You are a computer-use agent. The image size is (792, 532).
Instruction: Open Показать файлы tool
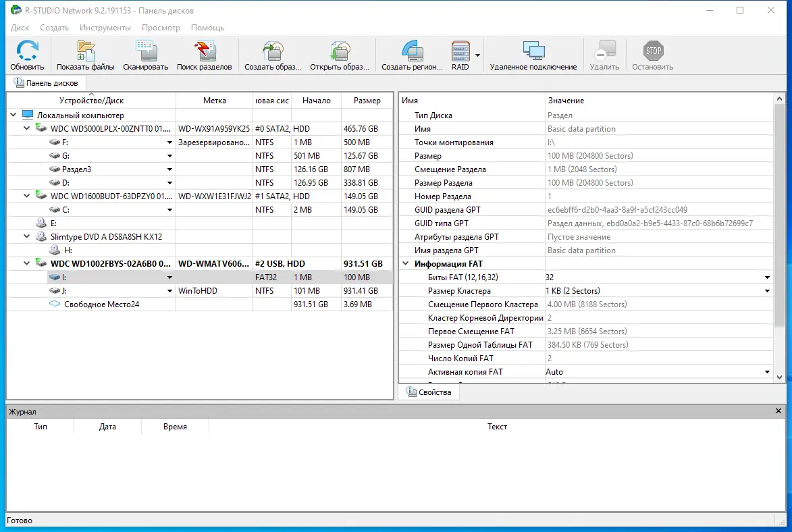[x=84, y=54]
